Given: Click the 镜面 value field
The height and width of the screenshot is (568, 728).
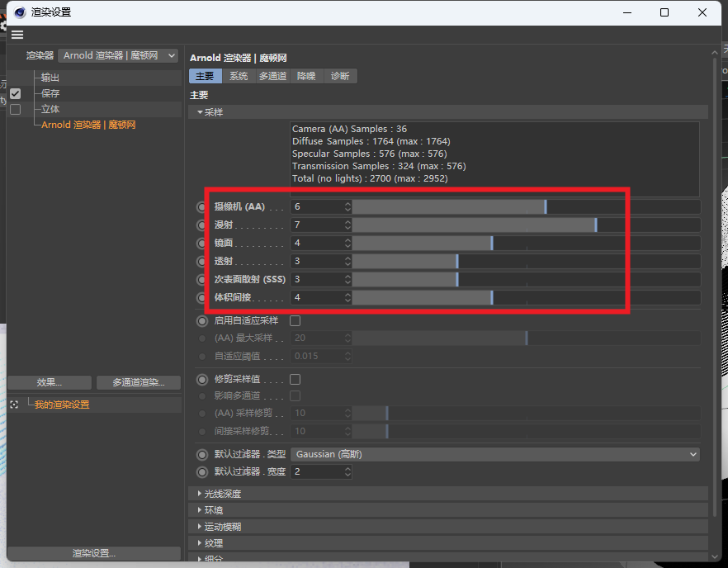Looking at the screenshot, I should [318, 244].
